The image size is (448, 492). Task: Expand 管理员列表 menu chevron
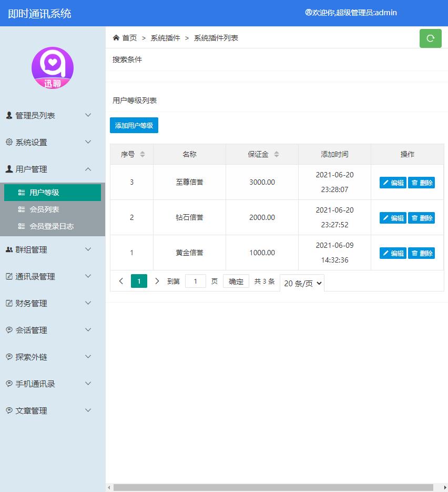(x=88, y=115)
